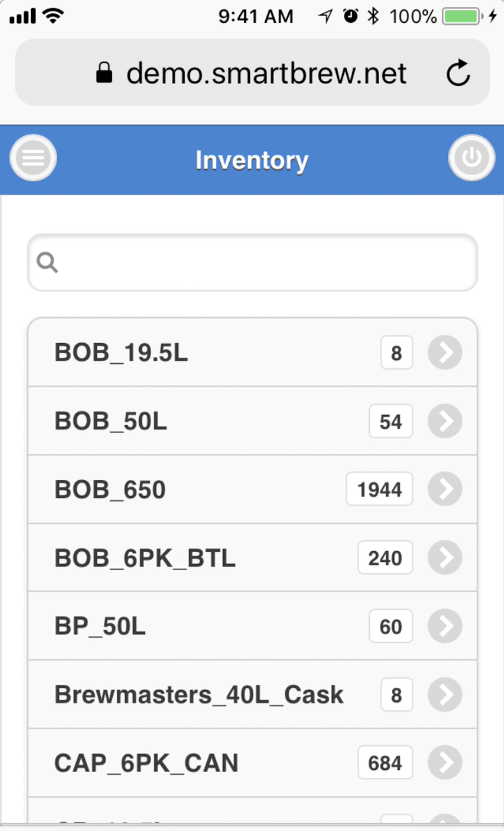Click the 1944 count badge
Viewport: 504px width, 831px height.
click(x=379, y=489)
